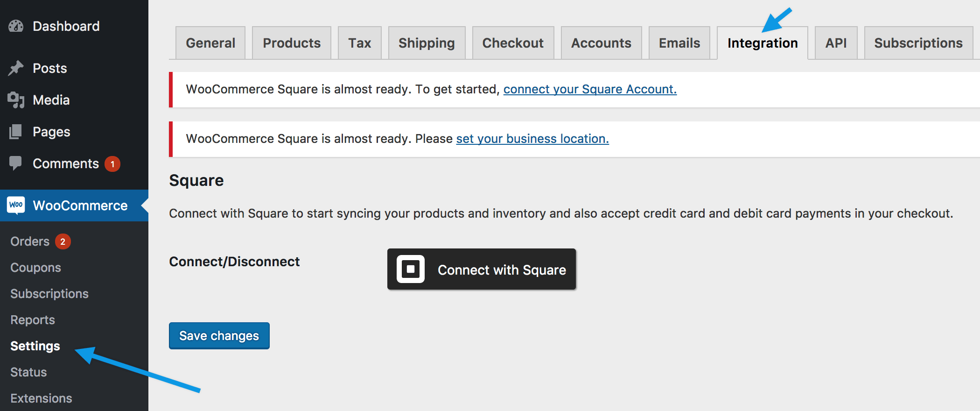Screen dimensions: 980x411
Task: Open the API settings tab
Action: [x=836, y=43]
